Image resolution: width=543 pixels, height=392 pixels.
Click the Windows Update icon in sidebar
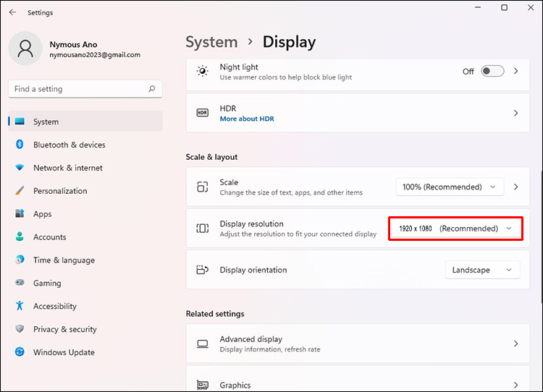20,352
